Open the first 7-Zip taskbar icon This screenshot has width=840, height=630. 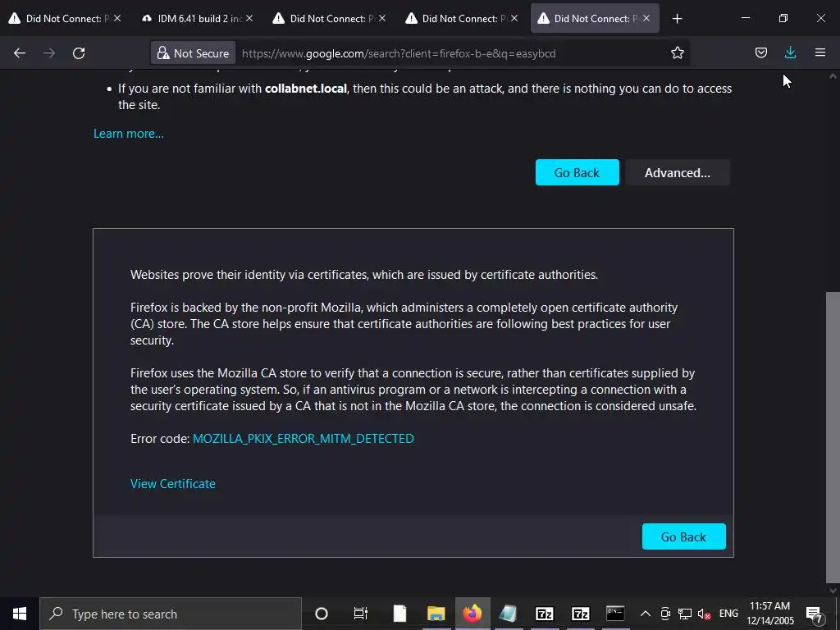pyautogui.click(x=545, y=614)
